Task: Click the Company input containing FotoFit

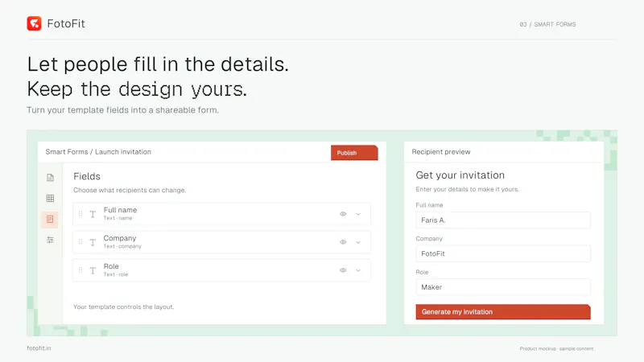Action: [x=503, y=253]
